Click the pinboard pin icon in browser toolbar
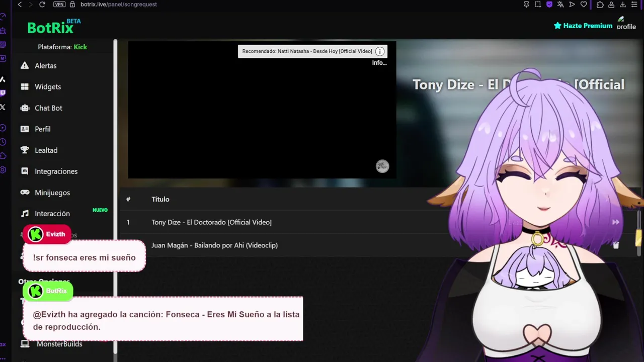 (526, 5)
